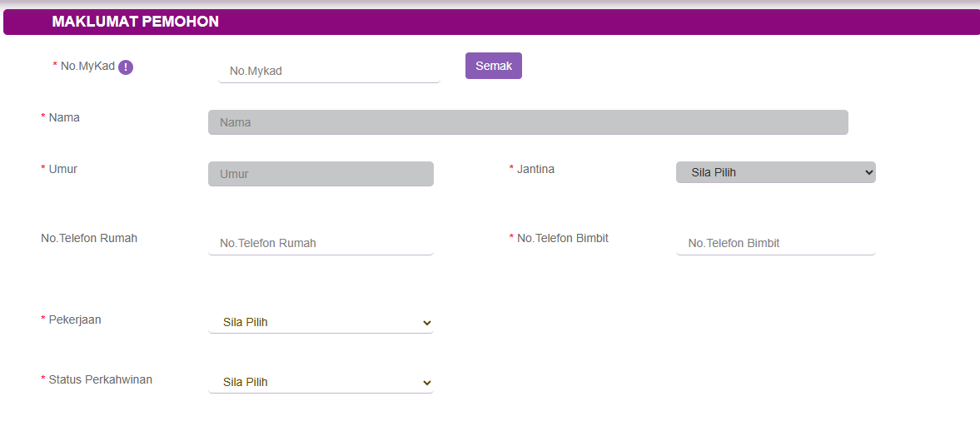Click into the No.Telefon Rumah input
Viewport: 980px width, 421px height.
321,243
